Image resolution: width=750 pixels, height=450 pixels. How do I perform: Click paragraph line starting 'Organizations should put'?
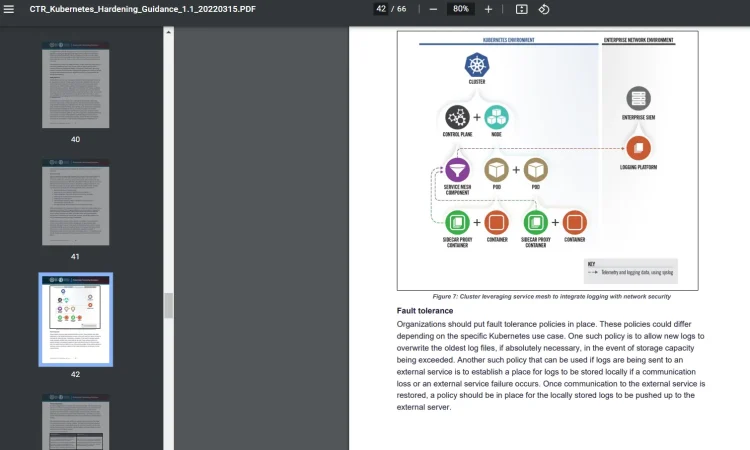544,324
